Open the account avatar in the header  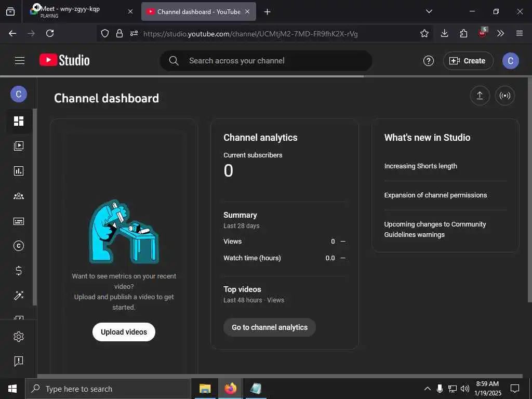[510, 61]
